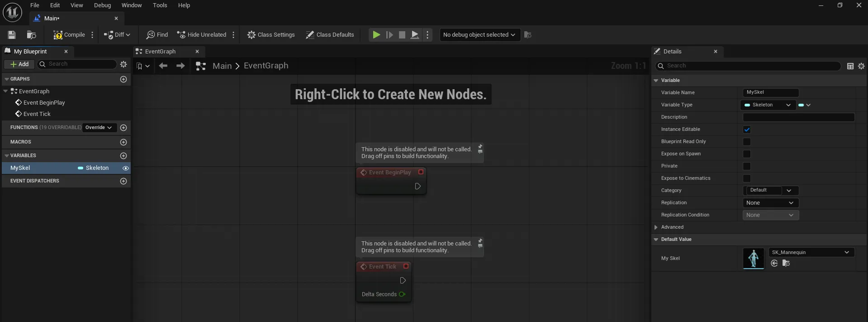Click the Main breadcrumb link

[222, 66]
